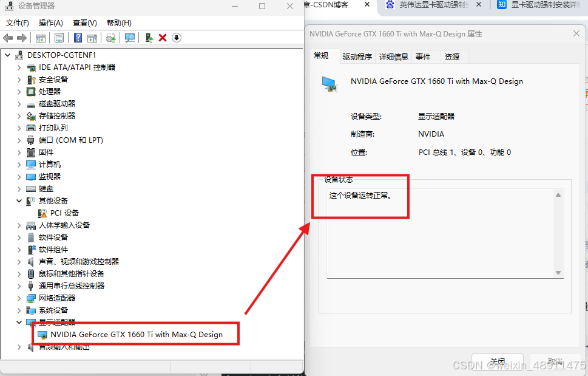Click the properties sheet toolbar icon
The width and height of the screenshot is (588, 376).
[x=59, y=38]
